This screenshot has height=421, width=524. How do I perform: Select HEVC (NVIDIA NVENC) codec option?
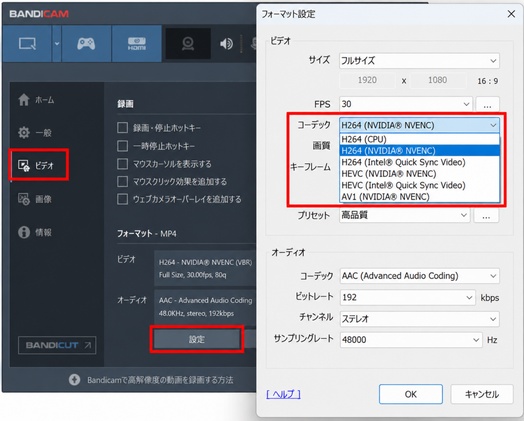coord(419,174)
